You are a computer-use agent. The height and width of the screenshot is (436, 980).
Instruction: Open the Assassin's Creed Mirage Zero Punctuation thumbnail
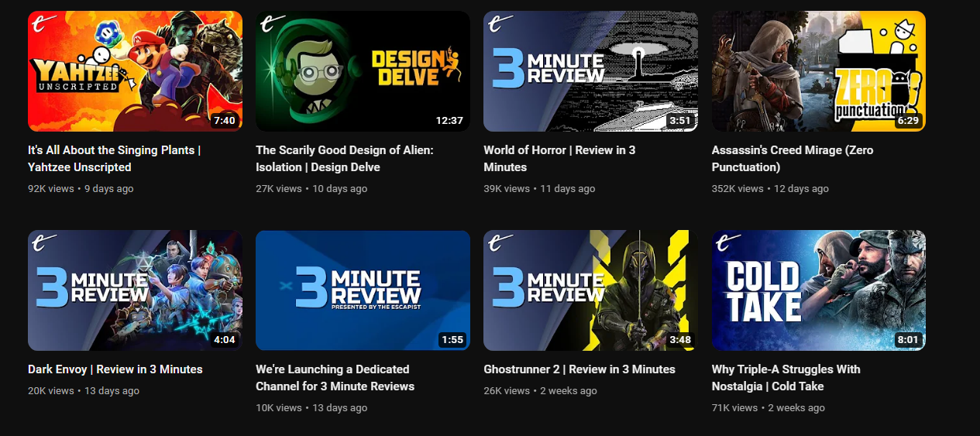(819, 71)
